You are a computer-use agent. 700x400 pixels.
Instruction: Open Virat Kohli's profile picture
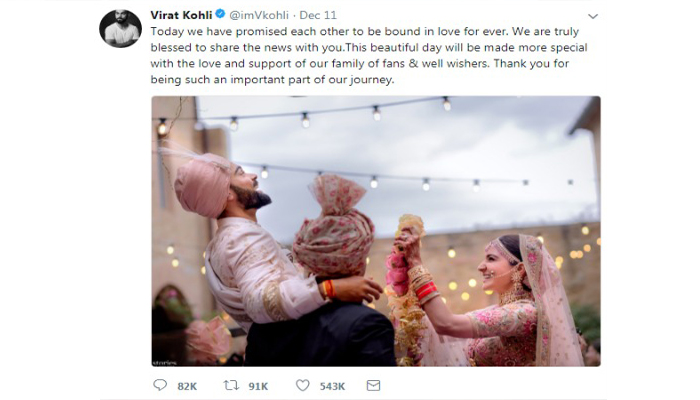120,28
